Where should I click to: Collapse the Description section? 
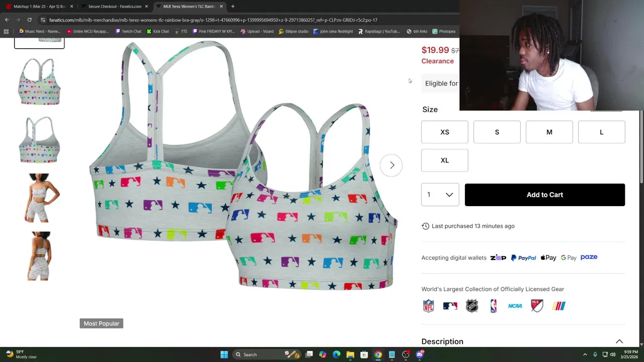point(619,341)
